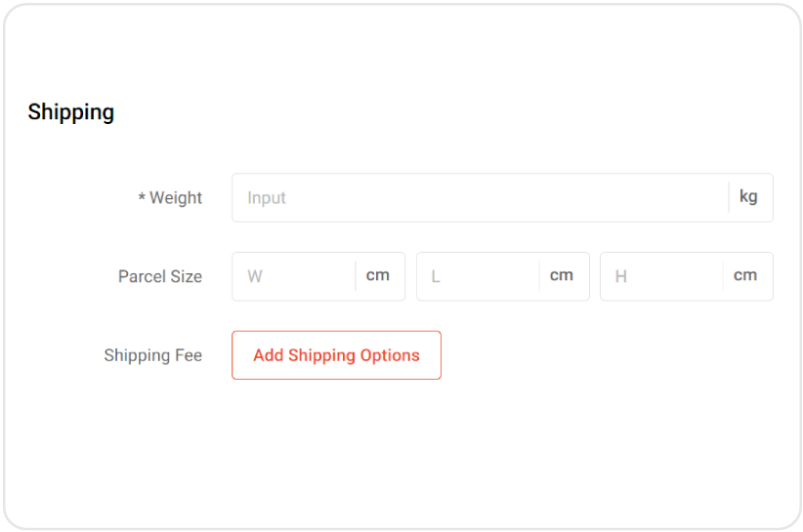The image size is (803, 532).
Task: Focus the parcel width W field
Action: [x=293, y=276]
